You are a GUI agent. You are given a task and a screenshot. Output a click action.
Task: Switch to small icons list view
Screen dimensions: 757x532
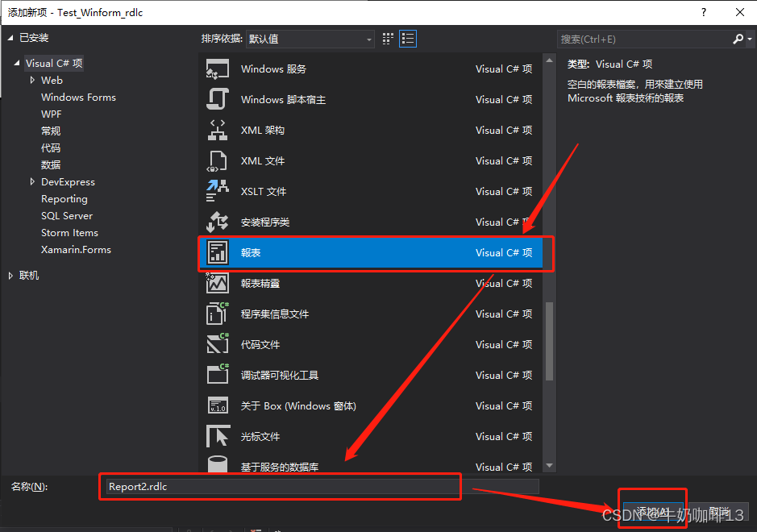(x=408, y=39)
